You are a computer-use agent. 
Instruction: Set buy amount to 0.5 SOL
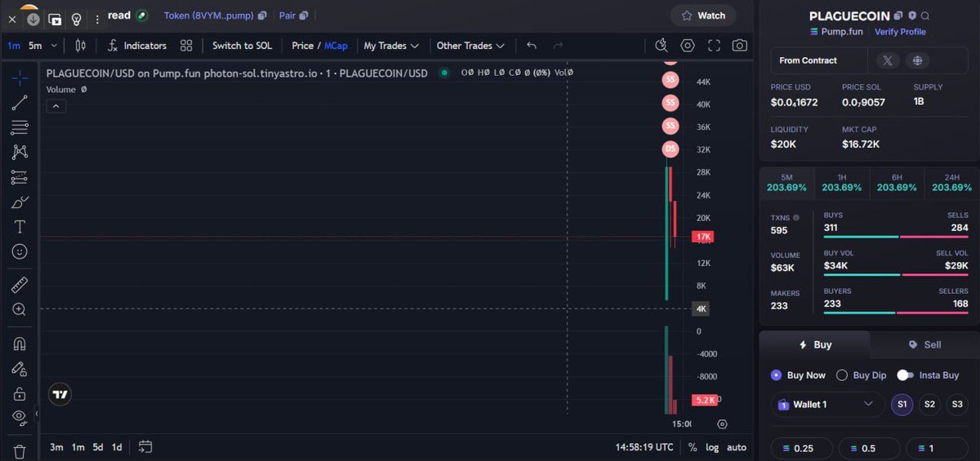[868, 448]
